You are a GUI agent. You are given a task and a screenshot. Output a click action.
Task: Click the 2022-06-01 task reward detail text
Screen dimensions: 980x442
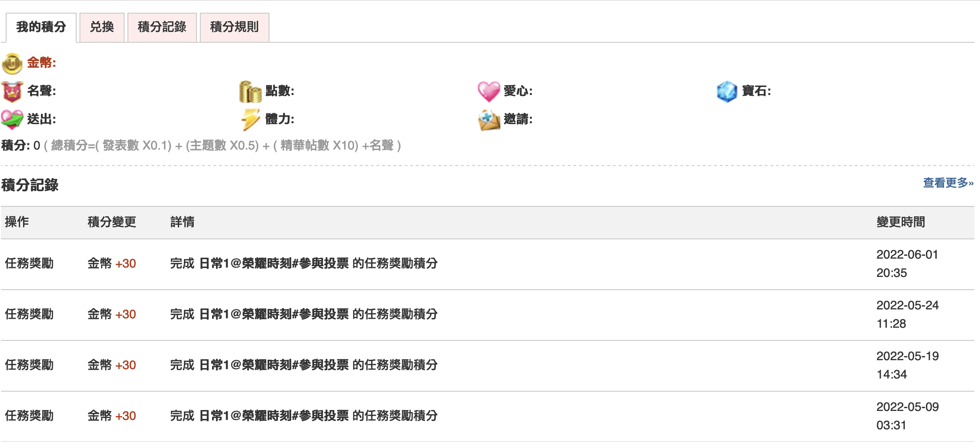pyautogui.click(x=304, y=263)
